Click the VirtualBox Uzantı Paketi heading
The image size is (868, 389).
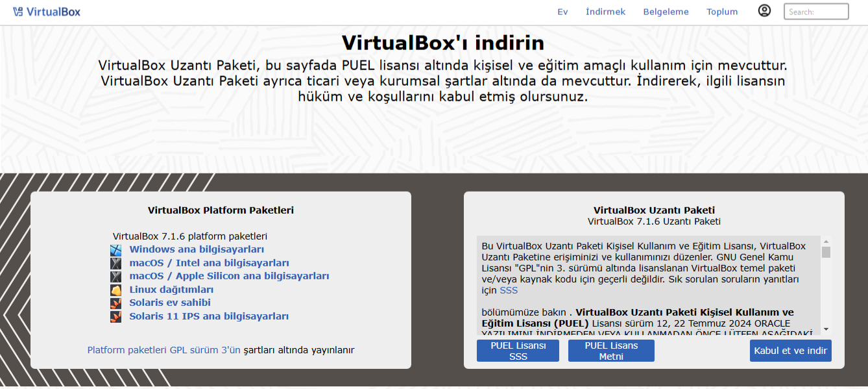(x=654, y=210)
